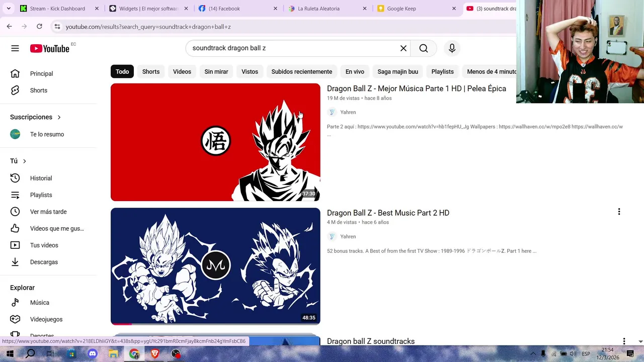The width and height of the screenshot is (644, 362).
Task: Open Yahren channel under Mejor Música video
Action: pyautogui.click(x=348, y=112)
